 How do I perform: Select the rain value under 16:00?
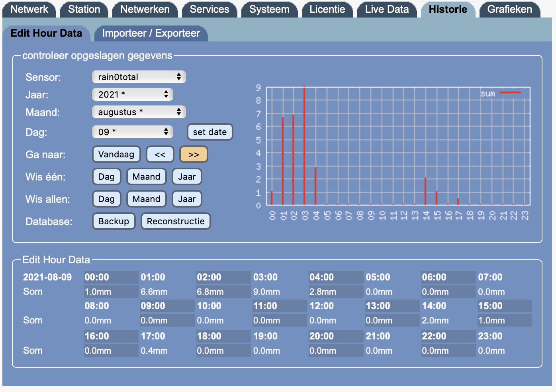111,351
